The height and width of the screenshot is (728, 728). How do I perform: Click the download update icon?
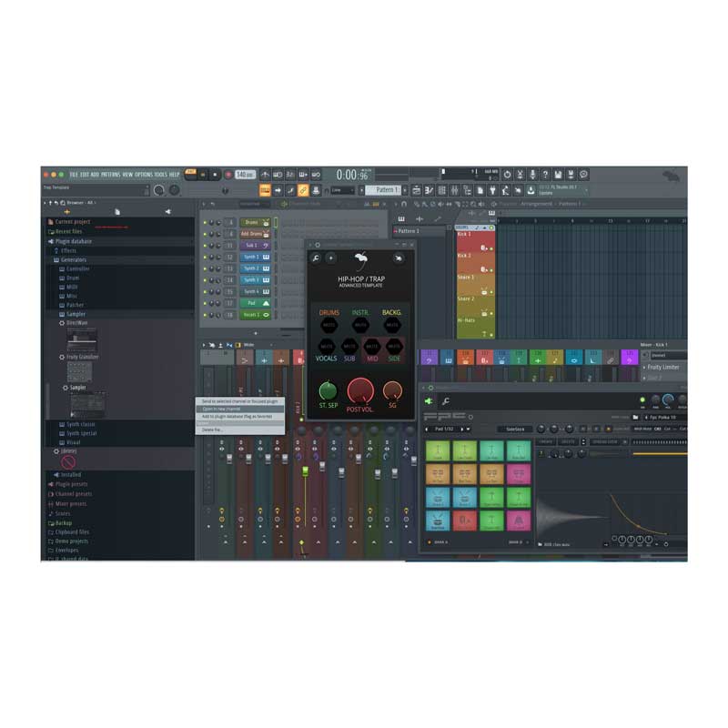tap(531, 190)
